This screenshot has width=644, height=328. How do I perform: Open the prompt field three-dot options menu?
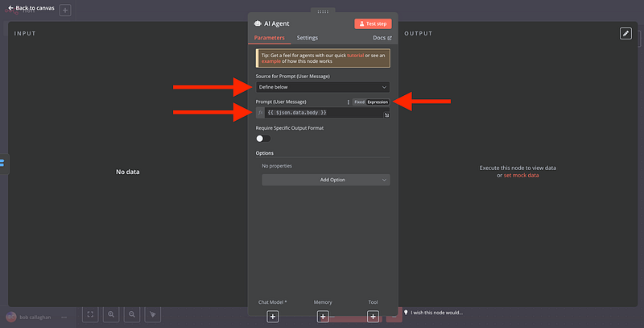pyautogui.click(x=348, y=102)
